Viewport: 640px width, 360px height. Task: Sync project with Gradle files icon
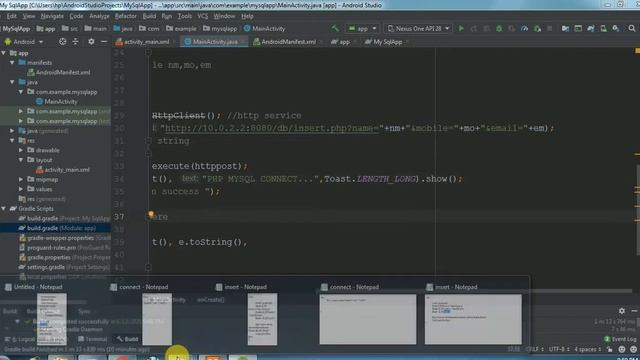coord(591,29)
